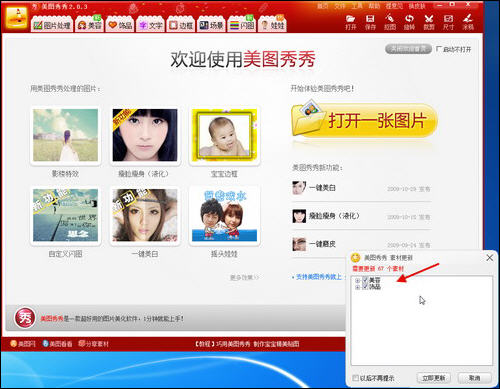The image size is (500, 389).
Task: Switch to the 美容 tab
Action: [89, 25]
